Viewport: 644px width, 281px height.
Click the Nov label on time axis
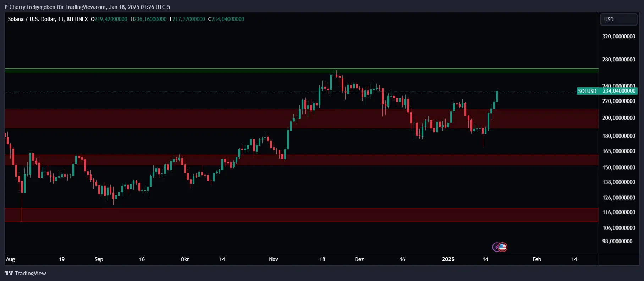click(274, 259)
